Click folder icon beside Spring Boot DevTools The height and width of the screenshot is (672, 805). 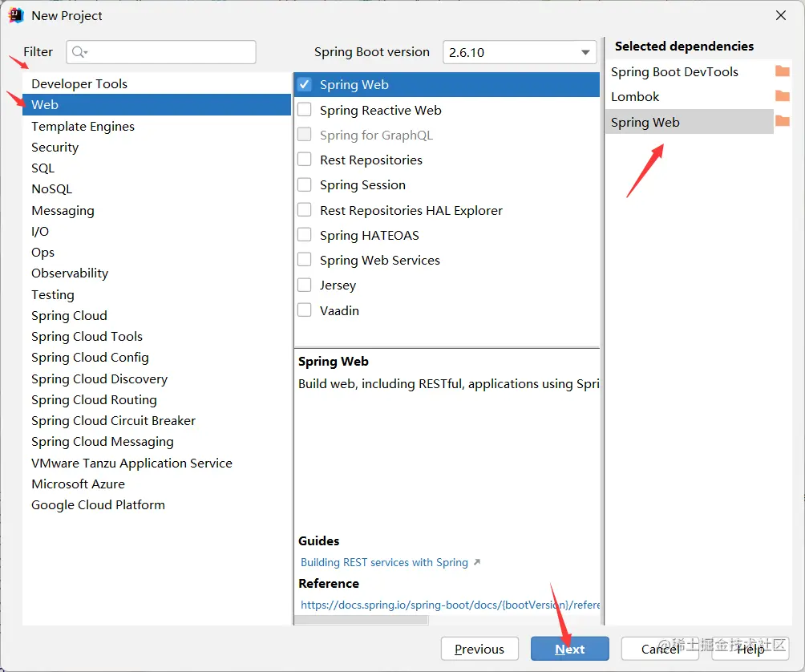click(782, 71)
